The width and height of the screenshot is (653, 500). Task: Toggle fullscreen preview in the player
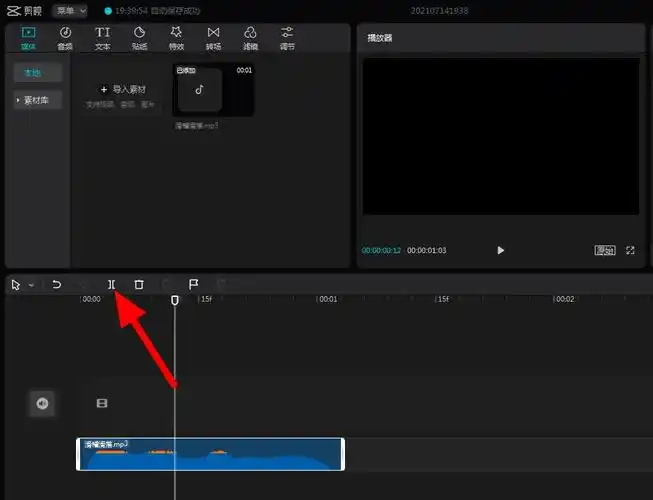coord(630,250)
